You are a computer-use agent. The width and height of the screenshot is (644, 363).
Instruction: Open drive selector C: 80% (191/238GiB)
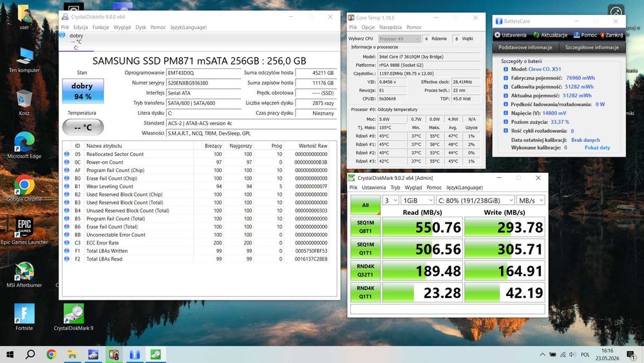(475, 201)
